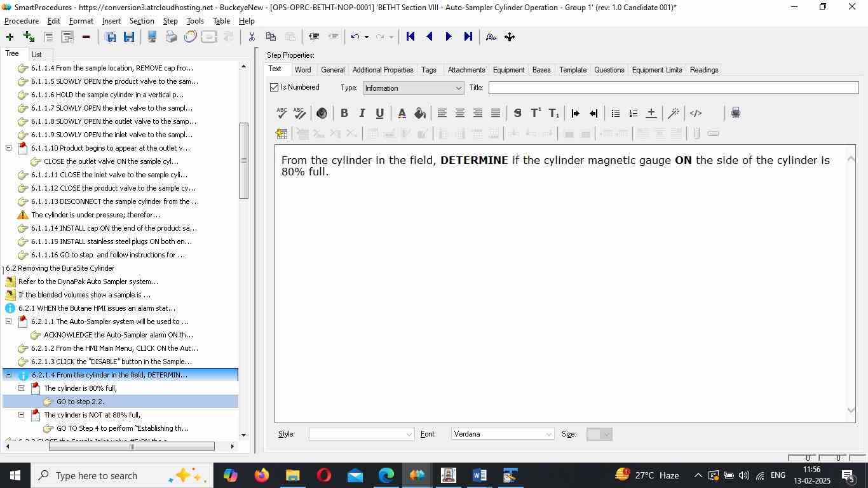
Task: Click the print icon in editor toolbar
Action: [x=735, y=113]
